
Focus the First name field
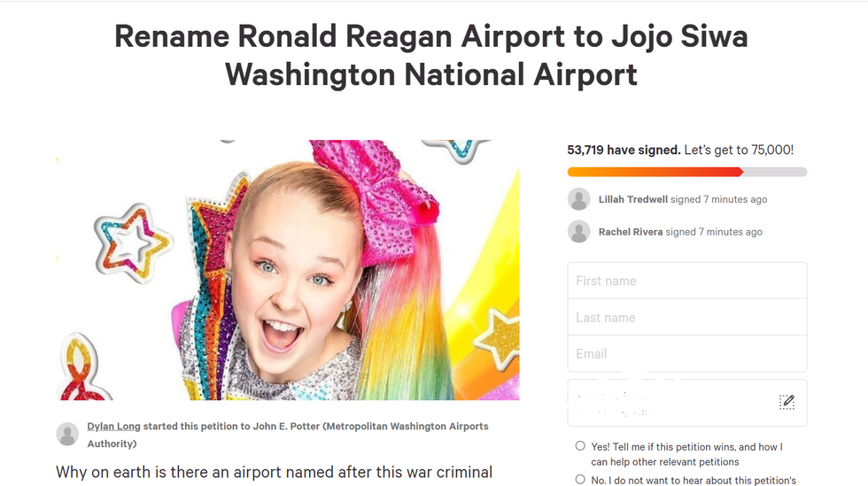pos(686,281)
